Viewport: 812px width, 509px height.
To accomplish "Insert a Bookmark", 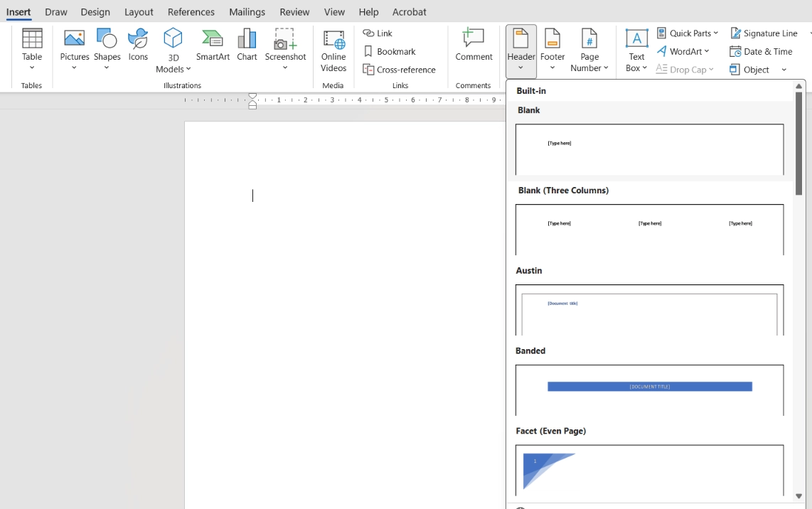I will [390, 51].
